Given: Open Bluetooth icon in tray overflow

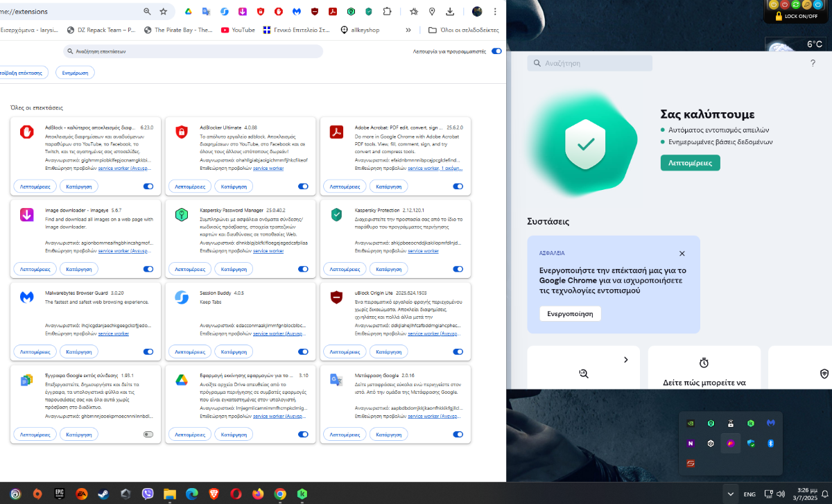Looking at the screenshot, I should point(770,443).
